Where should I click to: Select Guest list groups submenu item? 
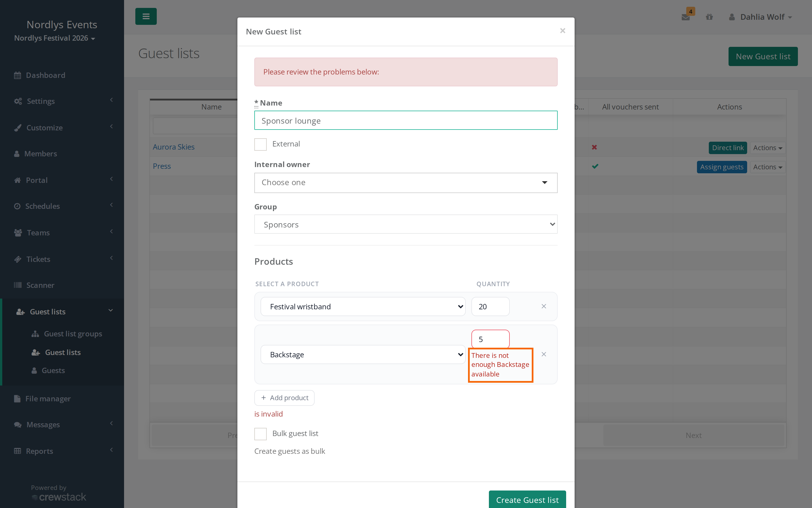67,334
